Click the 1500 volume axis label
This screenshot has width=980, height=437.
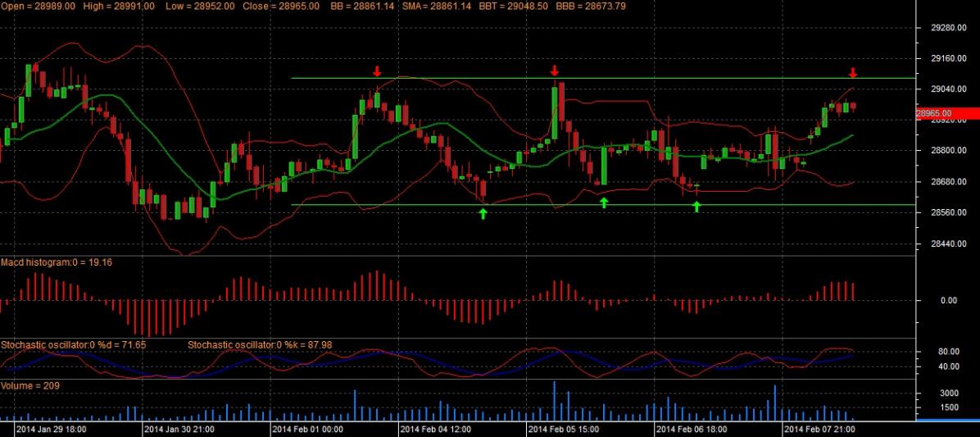950,407
